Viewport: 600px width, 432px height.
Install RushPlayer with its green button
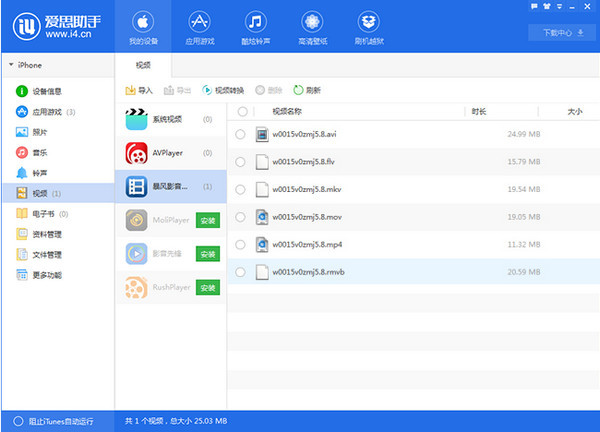click(x=208, y=288)
